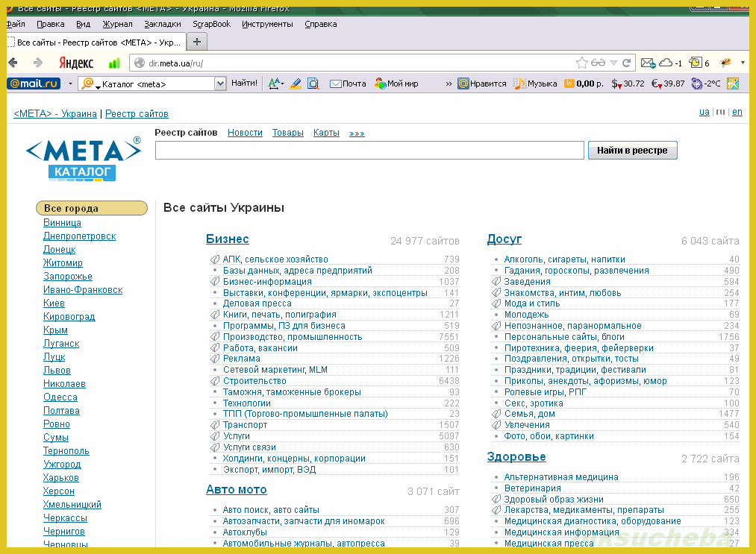
Task: Bookmark this page with the star
Action: (582, 63)
